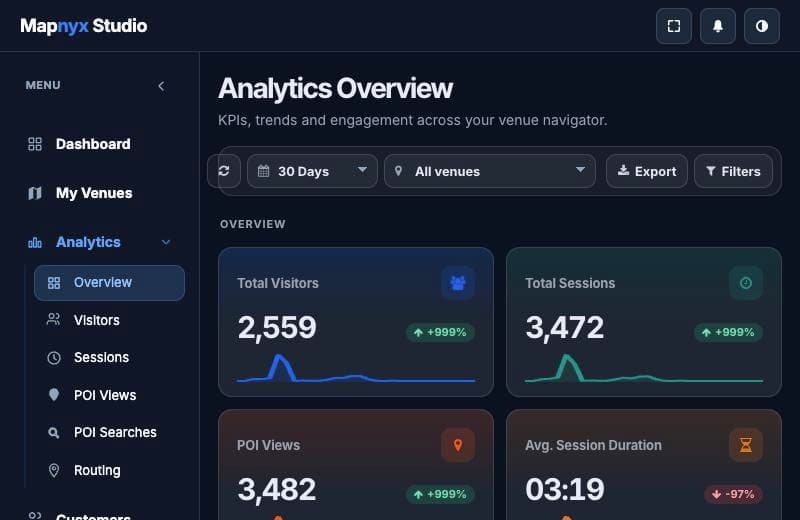Click Total Visitors people icon
The height and width of the screenshot is (520, 800).
[458, 283]
